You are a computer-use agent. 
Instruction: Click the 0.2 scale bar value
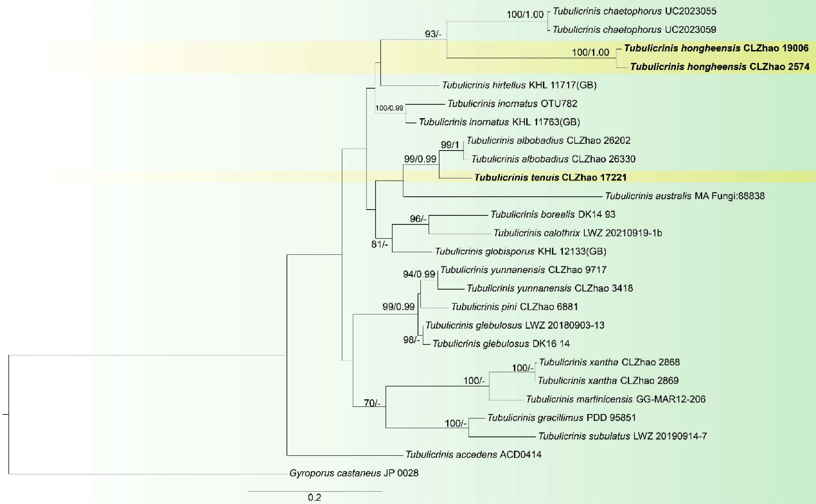(x=315, y=498)
